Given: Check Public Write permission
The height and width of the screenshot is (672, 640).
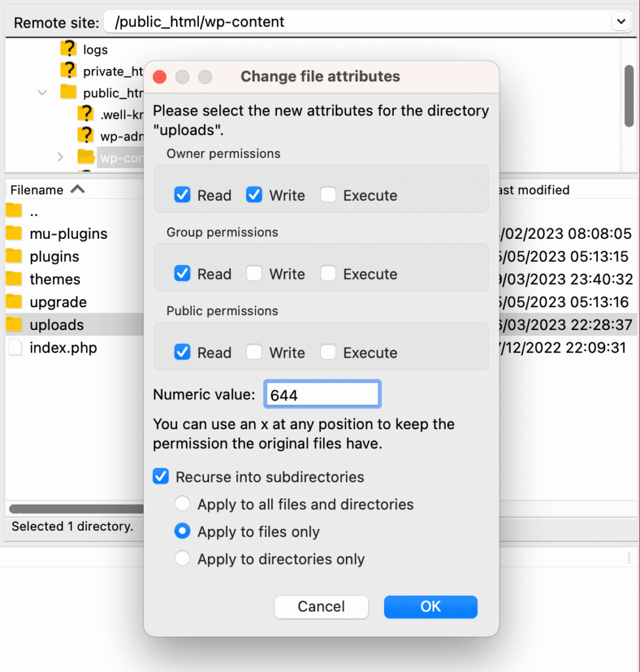Looking at the screenshot, I should coord(254,352).
